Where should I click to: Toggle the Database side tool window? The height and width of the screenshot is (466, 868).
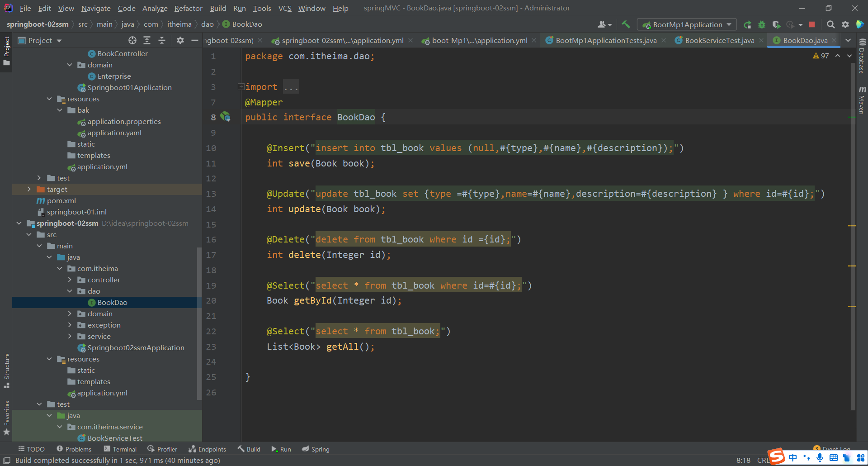862,57
